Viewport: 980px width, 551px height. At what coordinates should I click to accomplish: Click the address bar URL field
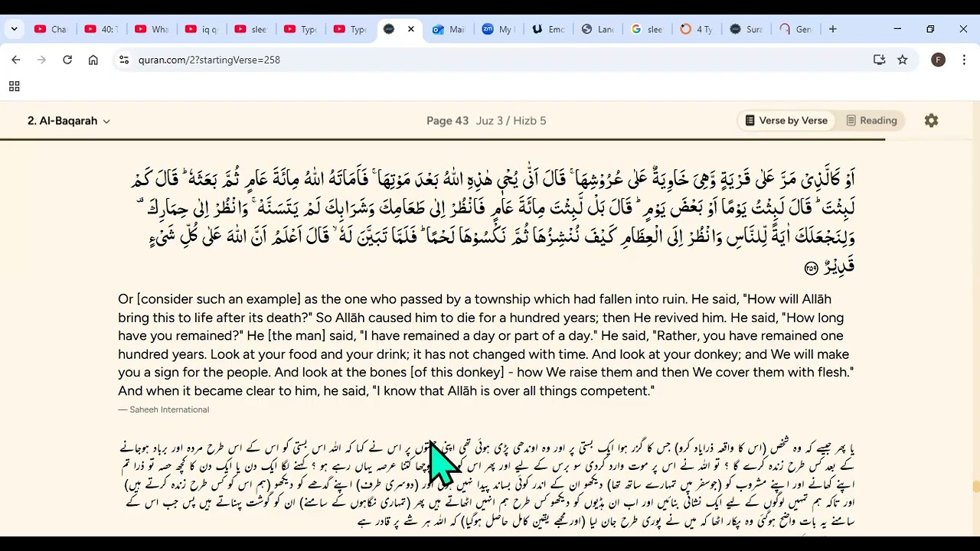[490, 60]
